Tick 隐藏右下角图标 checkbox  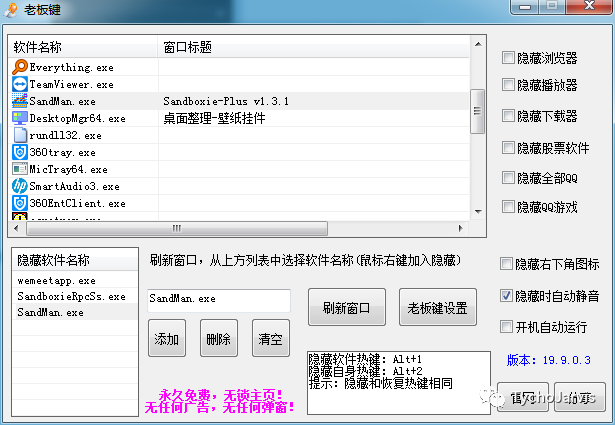(x=506, y=264)
